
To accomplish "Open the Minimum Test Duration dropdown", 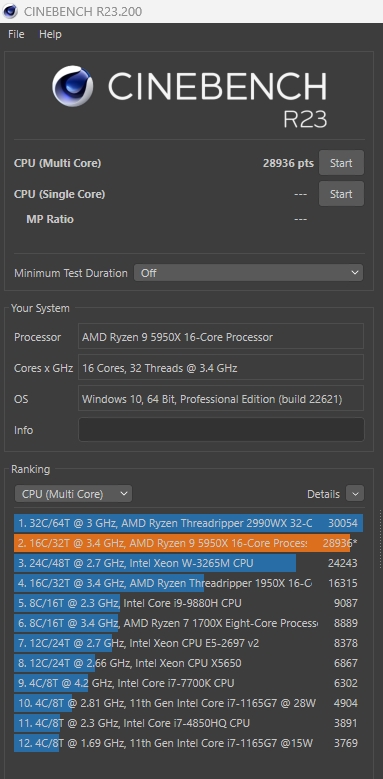I will (x=248, y=273).
